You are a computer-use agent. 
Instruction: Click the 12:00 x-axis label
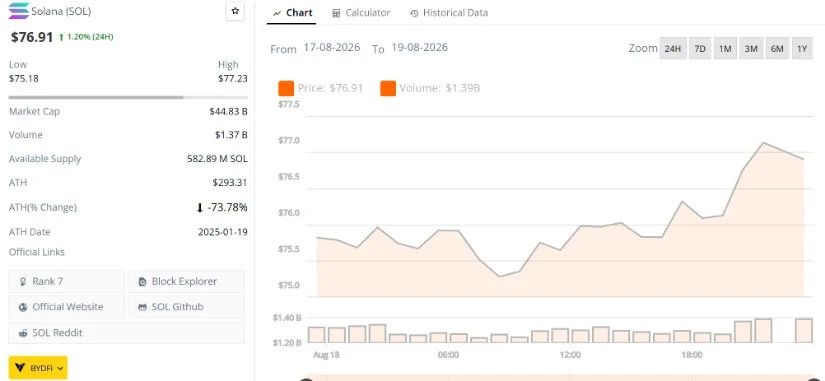570,355
